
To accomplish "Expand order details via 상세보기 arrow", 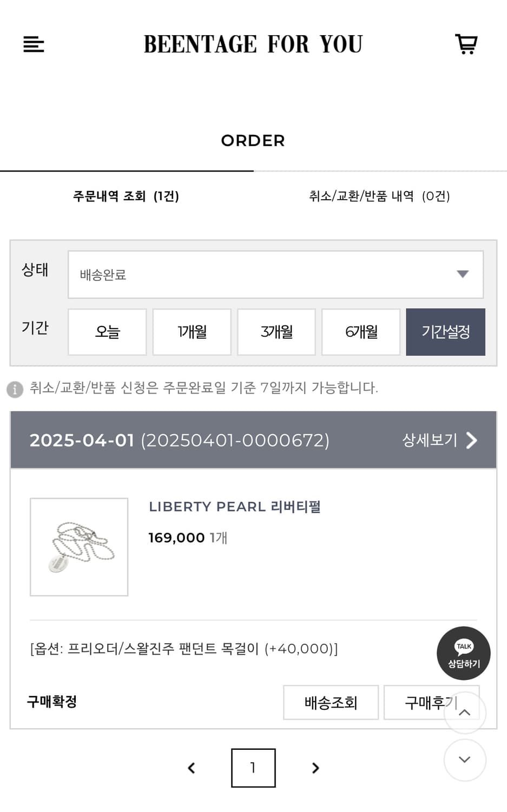I will click(440, 441).
